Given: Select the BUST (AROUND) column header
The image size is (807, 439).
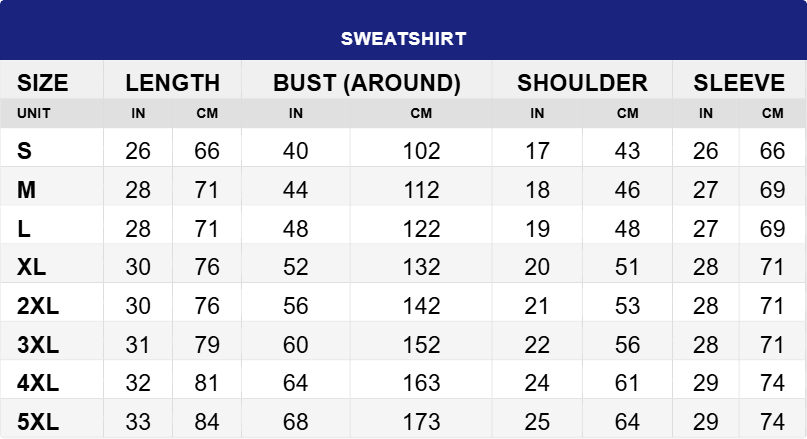Looking at the screenshot, I should point(367,83).
